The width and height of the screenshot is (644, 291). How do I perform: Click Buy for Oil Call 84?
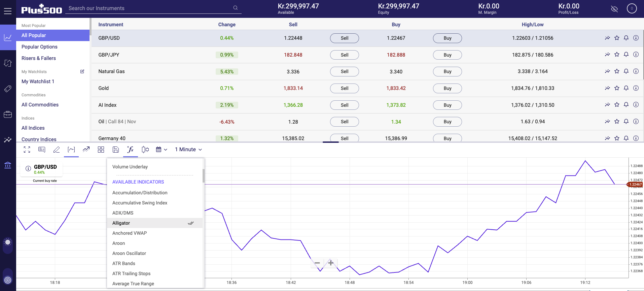pos(448,122)
